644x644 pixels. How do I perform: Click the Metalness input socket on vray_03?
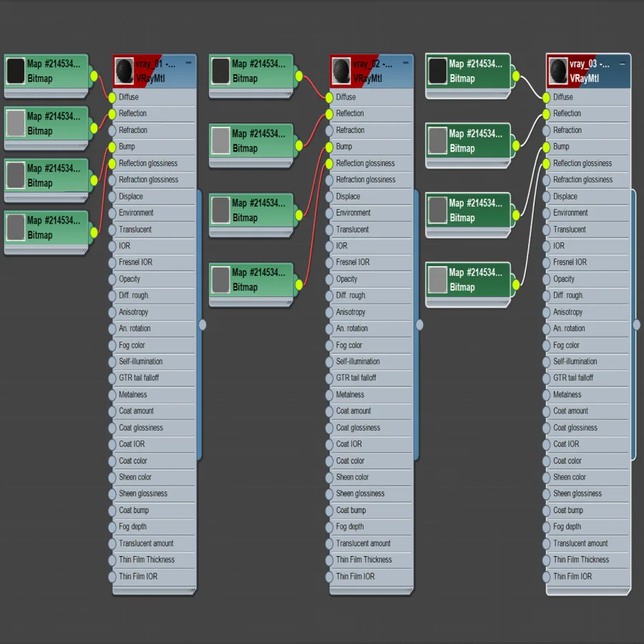pos(546,395)
